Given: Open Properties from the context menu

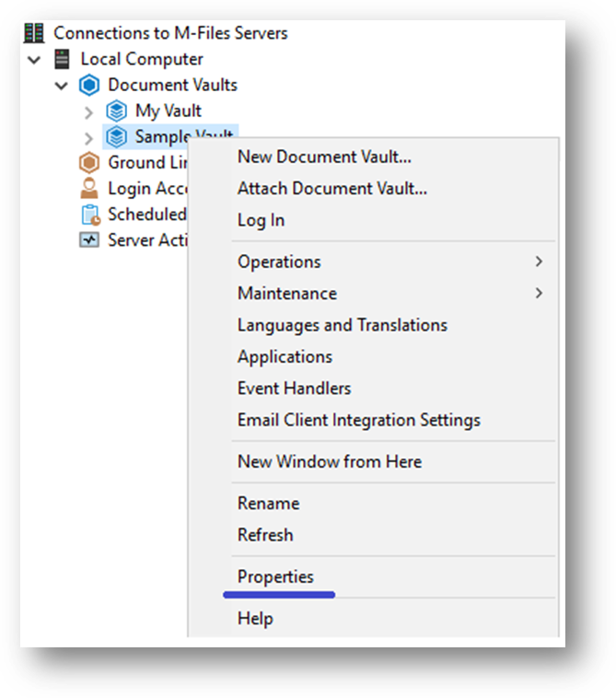Looking at the screenshot, I should tap(275, 577).
